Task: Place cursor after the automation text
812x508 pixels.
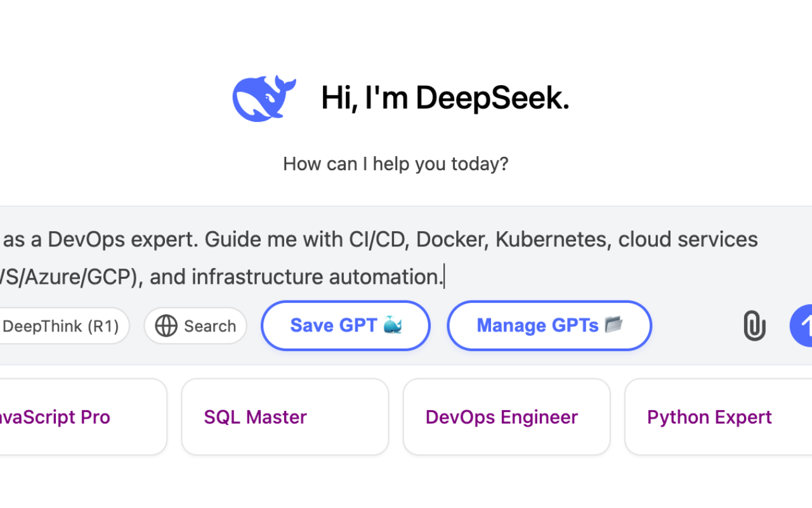Action: click(x=444, y=276)
